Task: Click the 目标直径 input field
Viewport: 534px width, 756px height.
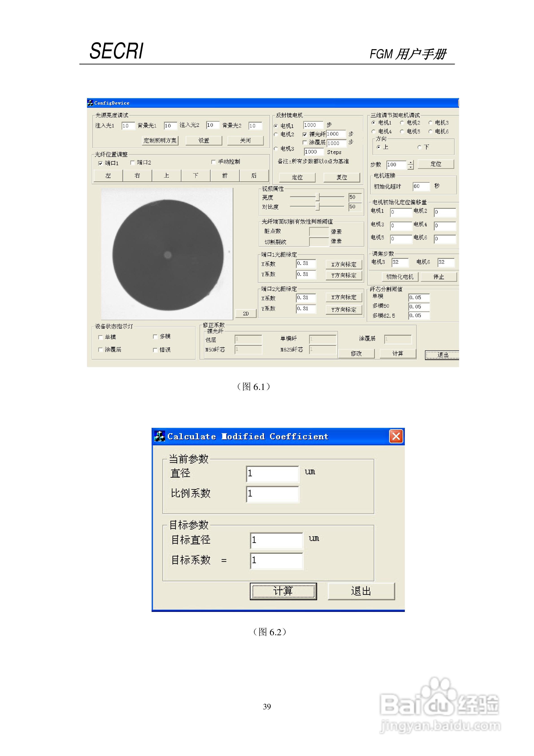Action: point(276,540)
